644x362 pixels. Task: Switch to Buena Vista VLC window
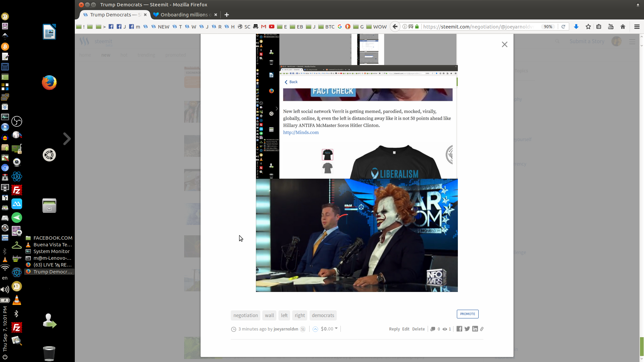point(49,245)
